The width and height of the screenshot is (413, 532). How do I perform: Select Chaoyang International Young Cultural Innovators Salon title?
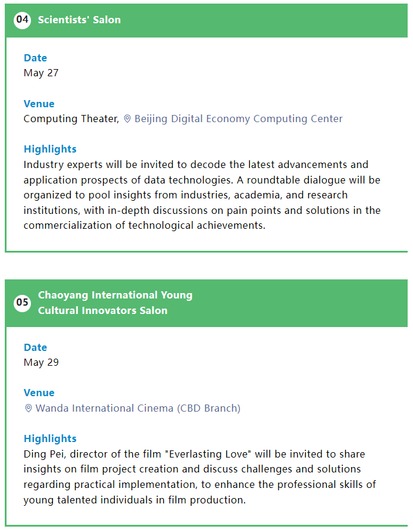tap(115, 303)
